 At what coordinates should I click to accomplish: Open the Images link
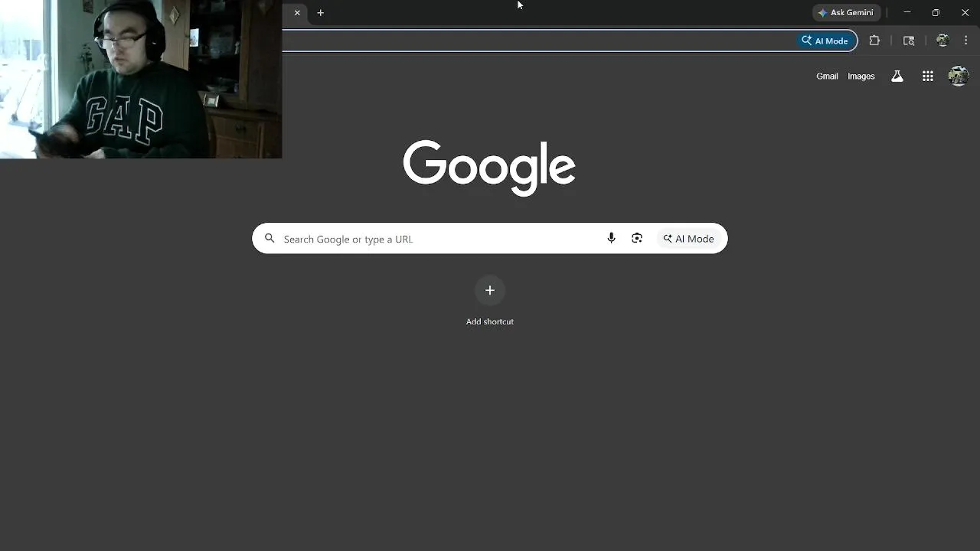coord(861,77)
